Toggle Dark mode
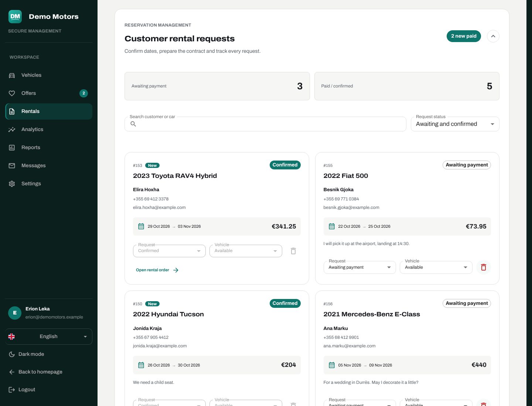 pos(49,354)
